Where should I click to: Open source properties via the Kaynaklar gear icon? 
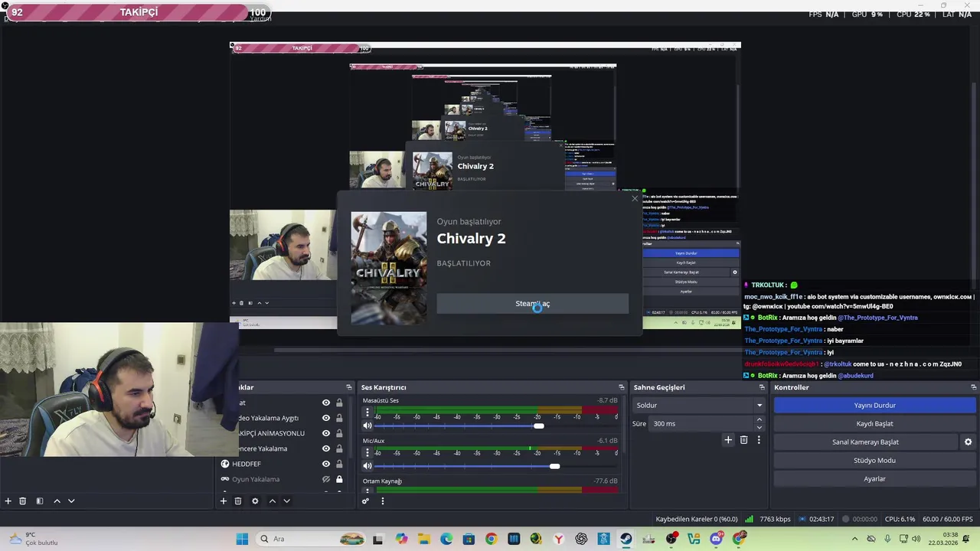(255, 501)
